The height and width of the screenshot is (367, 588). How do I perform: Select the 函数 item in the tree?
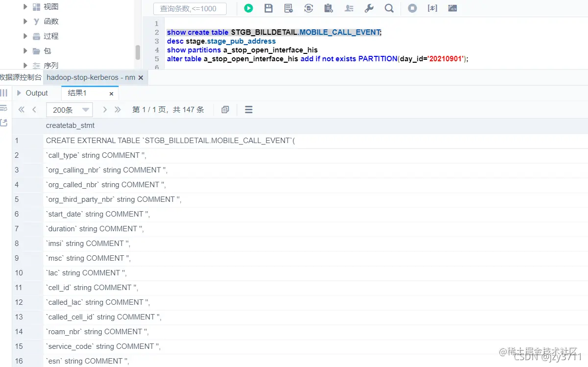(x=51, y=22)
